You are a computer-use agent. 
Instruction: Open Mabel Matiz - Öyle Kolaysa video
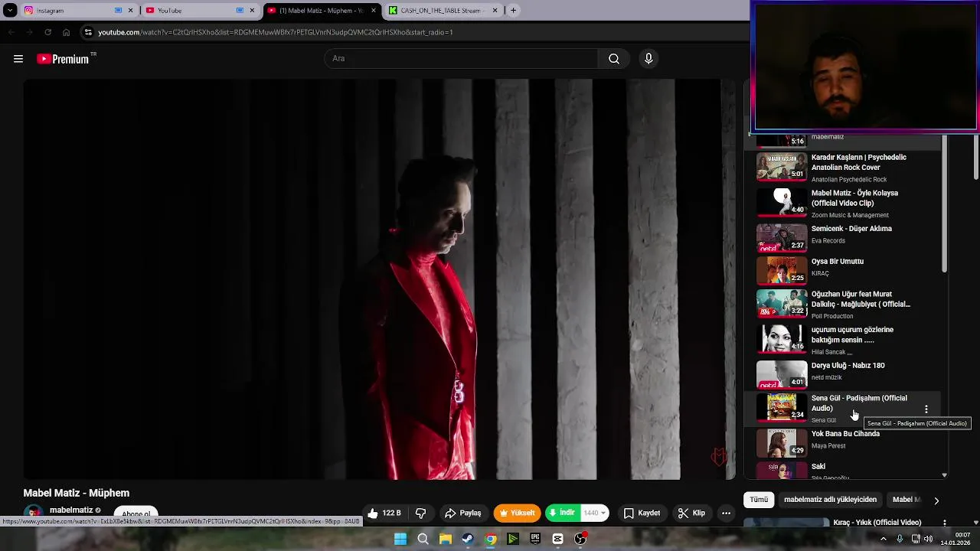854,198
